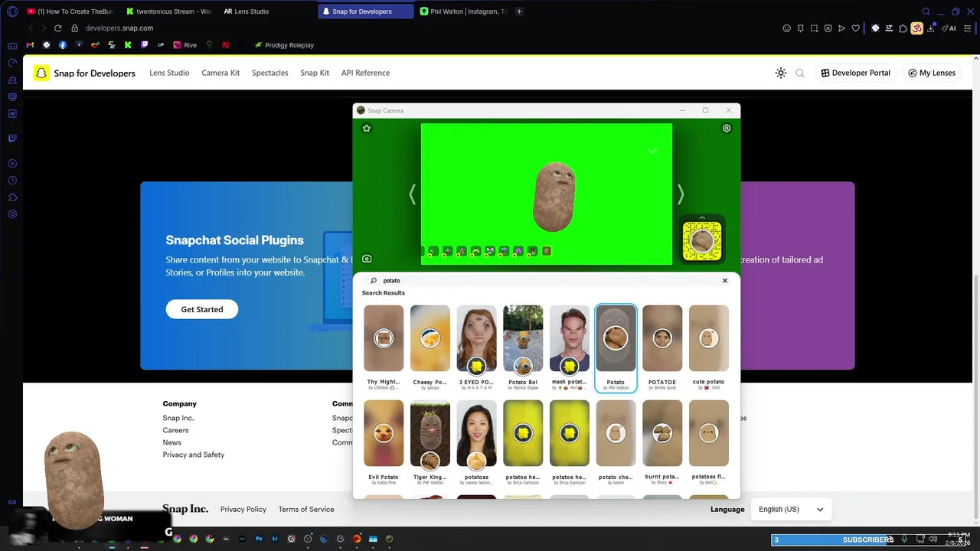The height and width of the screenshot is (551, 980).
Task: Open Spectacles nav menu
Action: pos(270,73)
